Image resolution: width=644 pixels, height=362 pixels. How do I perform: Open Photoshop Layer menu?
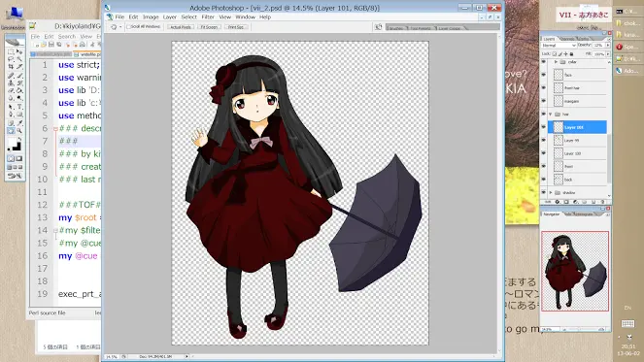coord(170,16)
